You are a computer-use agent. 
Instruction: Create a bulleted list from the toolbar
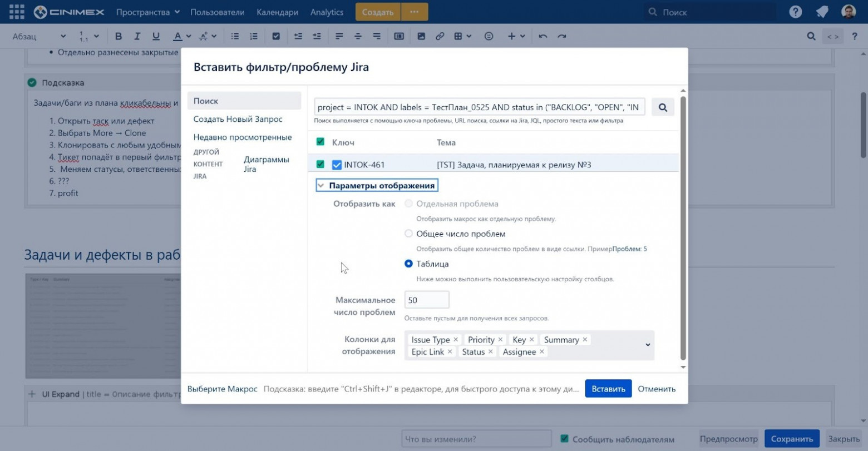click(235, 36)
